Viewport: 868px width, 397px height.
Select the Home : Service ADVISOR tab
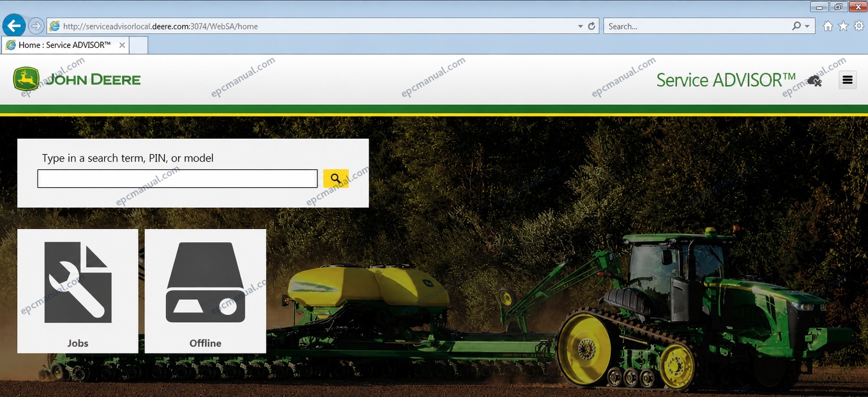coord(65,45)
